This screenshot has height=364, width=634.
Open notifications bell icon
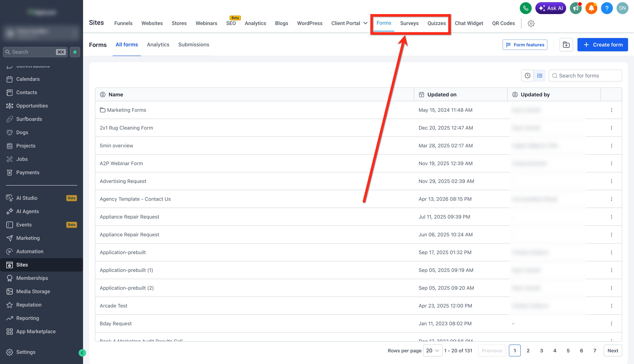click(x=591, y=8)
